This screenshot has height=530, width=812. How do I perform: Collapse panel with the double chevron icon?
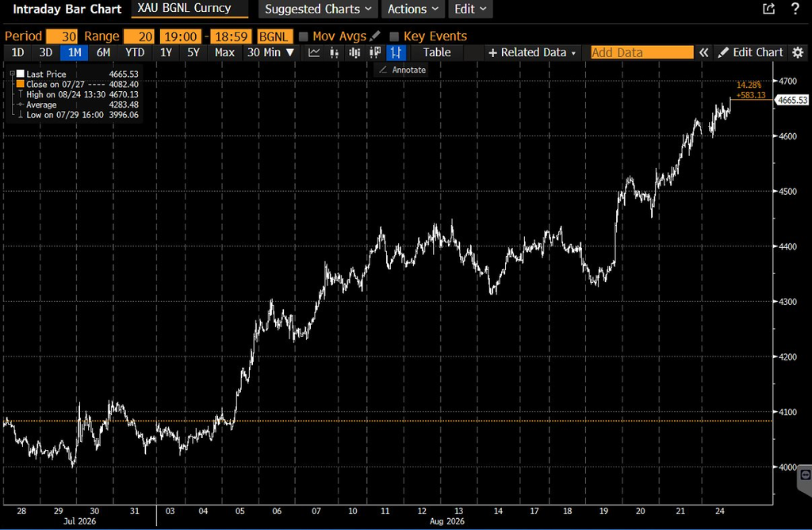click(x=703, y=52)
